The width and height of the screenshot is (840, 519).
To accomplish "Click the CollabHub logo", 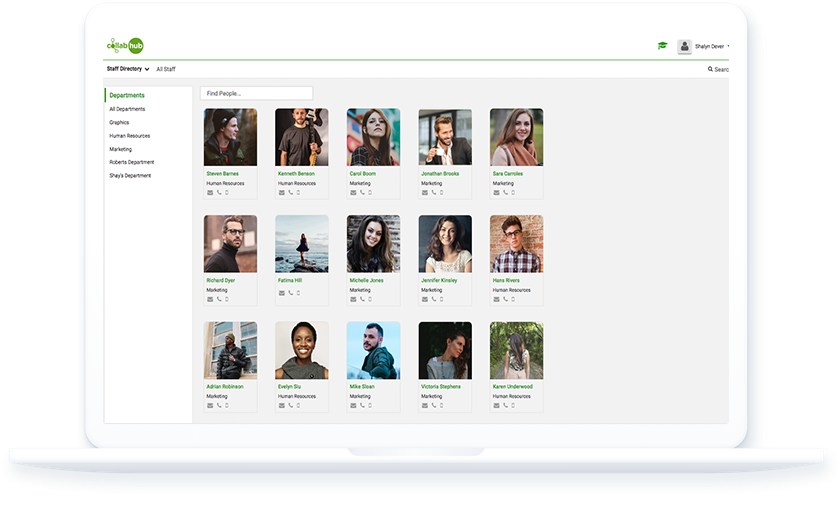I will coord(125,46).
